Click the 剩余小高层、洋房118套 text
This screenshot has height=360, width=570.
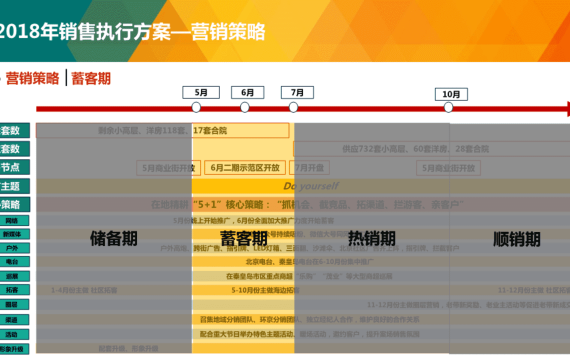tap(142, 131)
